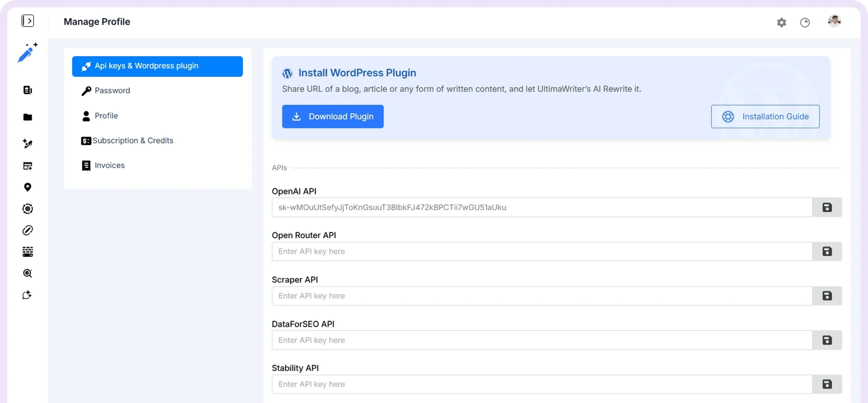Click the Open Router API label

point(304,235)
